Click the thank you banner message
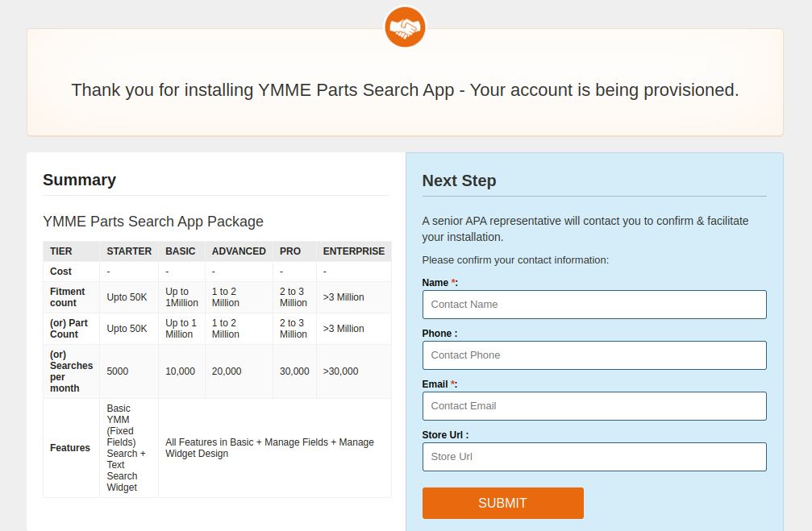This screenshot has width=812, height=531. pyautogui.click(x=405, y=90)
